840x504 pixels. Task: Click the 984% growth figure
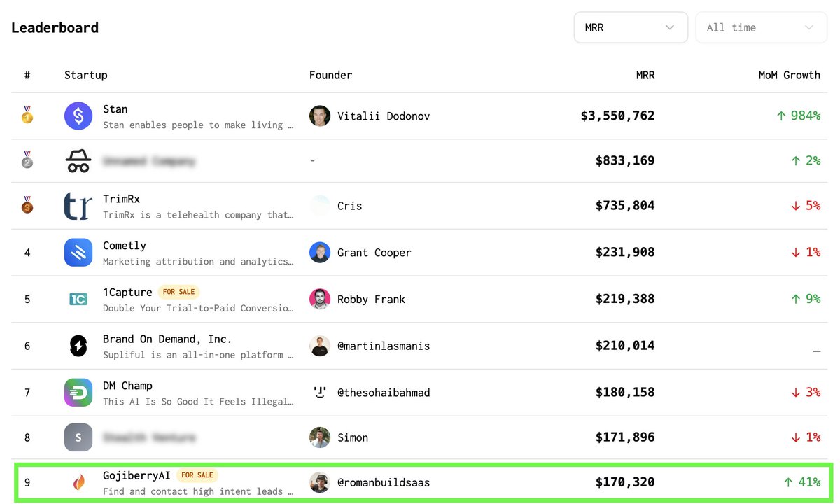[x=798, y=115]
